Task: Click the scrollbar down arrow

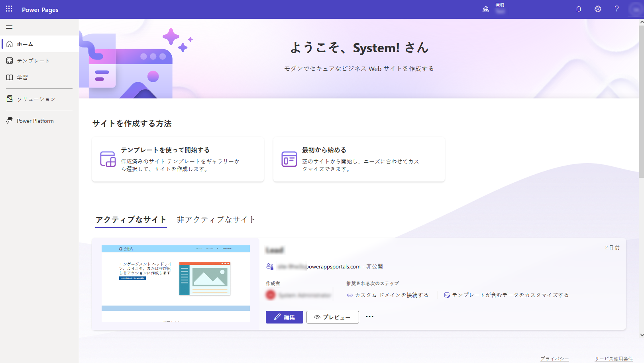Action: tap(641, 335)
